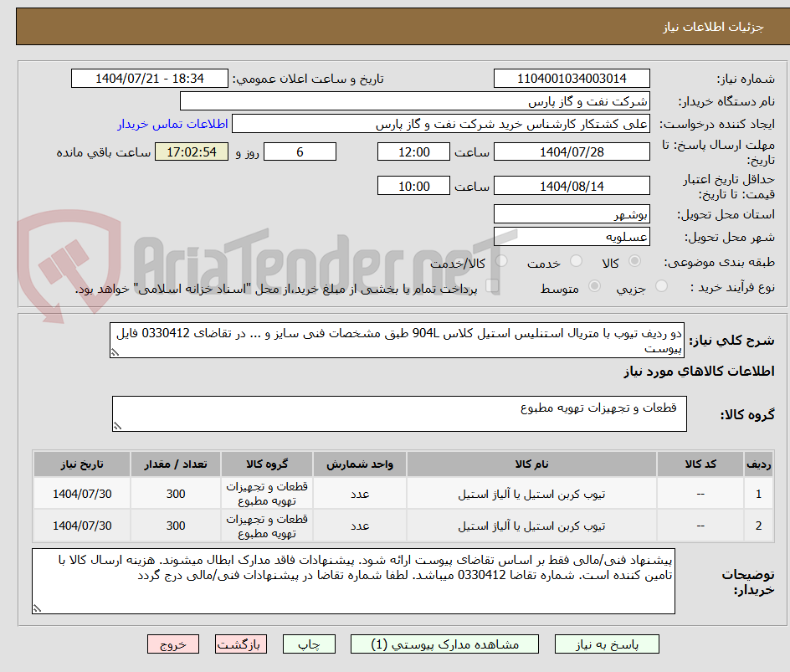This screenshot has width=790, height=672.
Task: Click the بازگشت back button
Action: tap(241, 644)
